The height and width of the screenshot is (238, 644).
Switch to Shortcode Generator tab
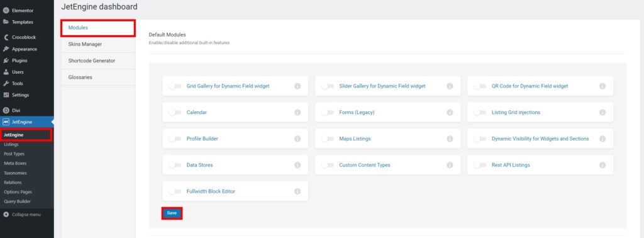(98, 60)
